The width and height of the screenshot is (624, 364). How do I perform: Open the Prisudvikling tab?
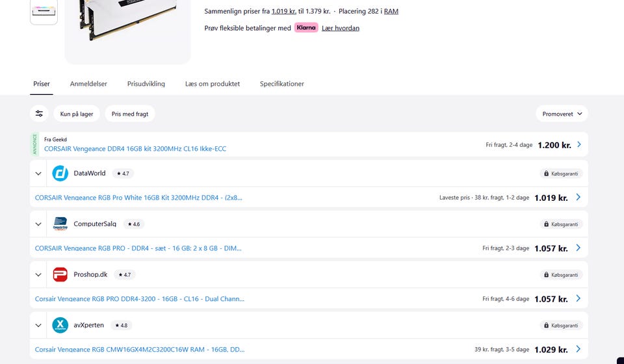click(146, 84)
